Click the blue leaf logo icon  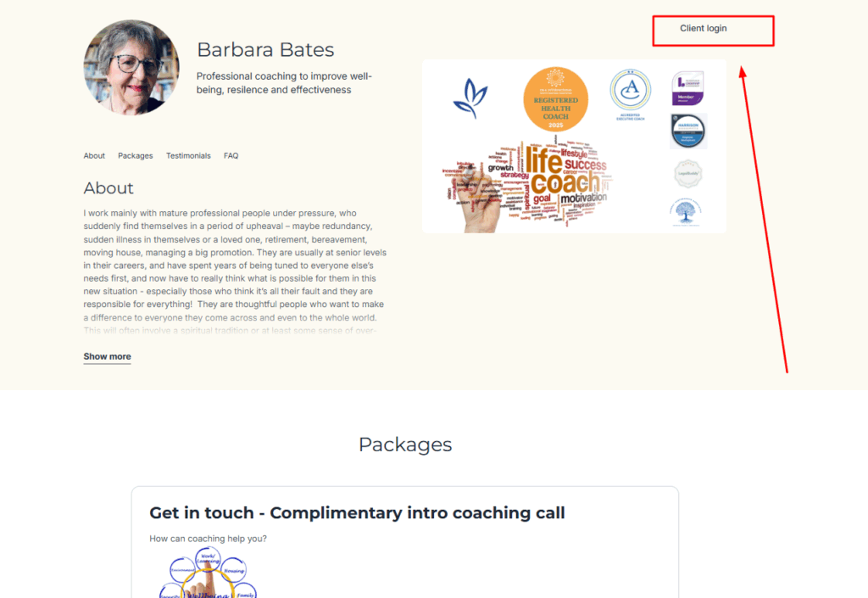(470, 98)
